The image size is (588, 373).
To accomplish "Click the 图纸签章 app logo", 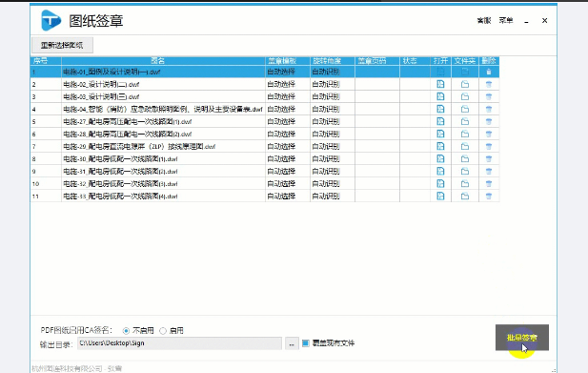I will 51,20.
